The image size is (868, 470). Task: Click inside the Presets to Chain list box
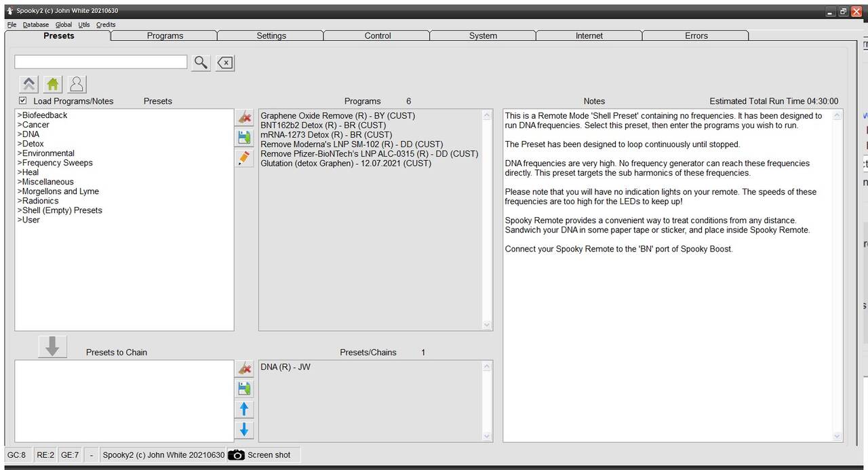(x=124, y=401)
